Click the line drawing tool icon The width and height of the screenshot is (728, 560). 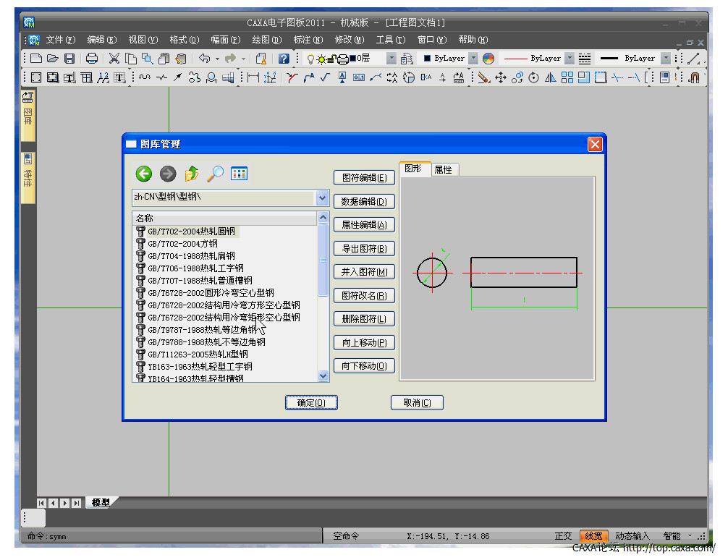(694, 59)
